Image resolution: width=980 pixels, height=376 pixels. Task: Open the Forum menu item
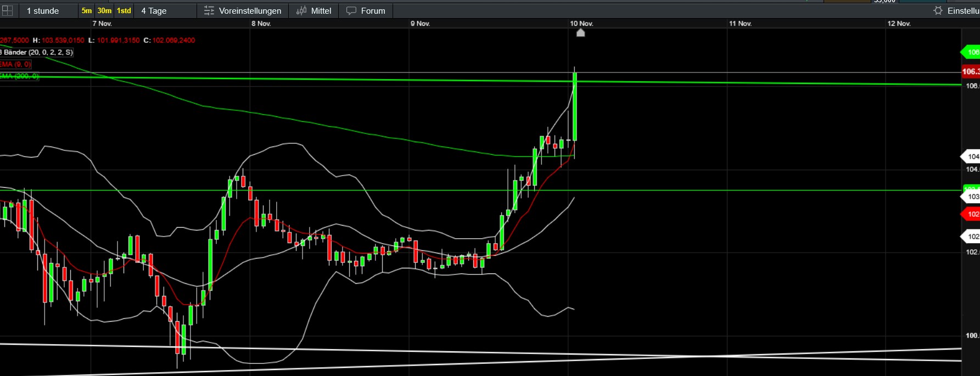click(x=373, y=10)
